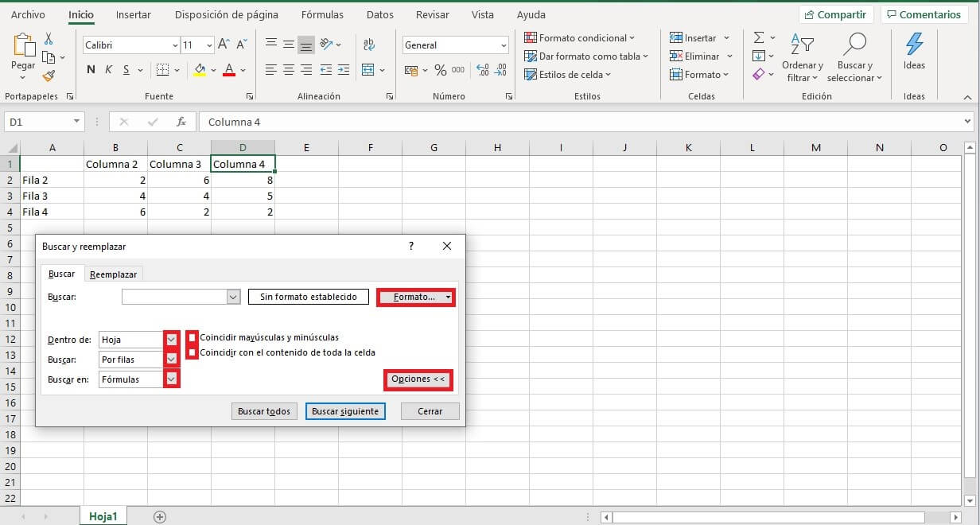980x525 pixels.
Task: Check Coincidir con el contenido de toda la celda
Action: (192, 352)
